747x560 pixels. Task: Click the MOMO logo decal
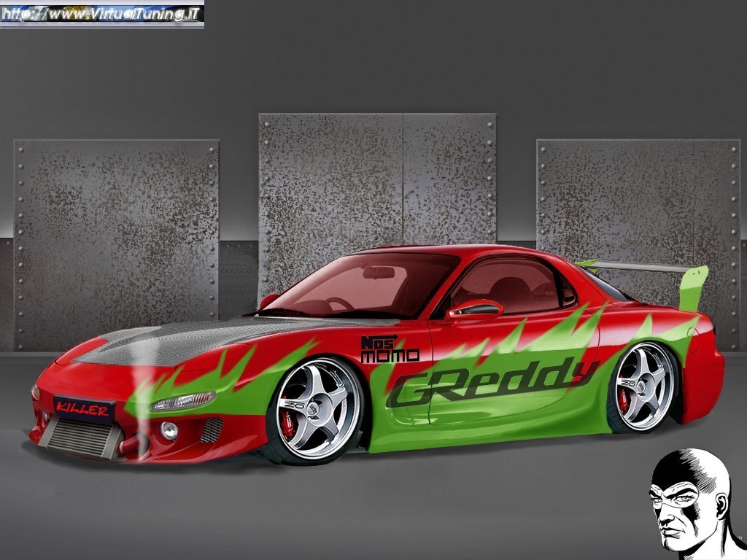coord(390,356)
